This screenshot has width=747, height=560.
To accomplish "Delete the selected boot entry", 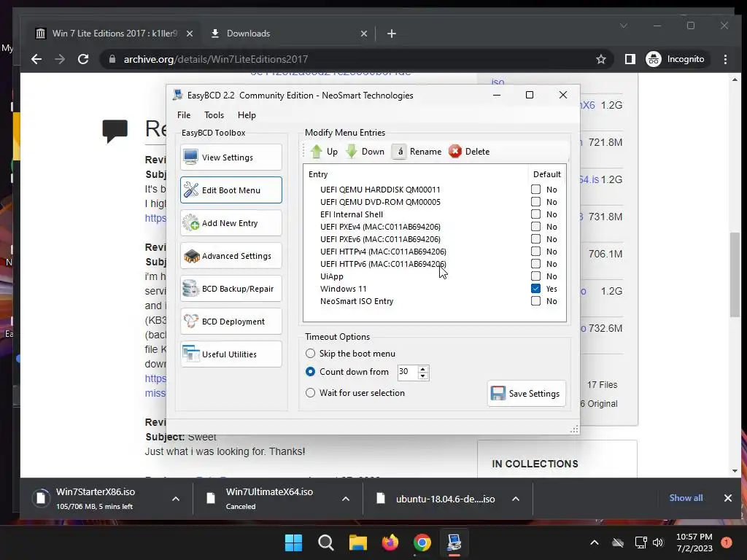I will (x=469, y=152).
